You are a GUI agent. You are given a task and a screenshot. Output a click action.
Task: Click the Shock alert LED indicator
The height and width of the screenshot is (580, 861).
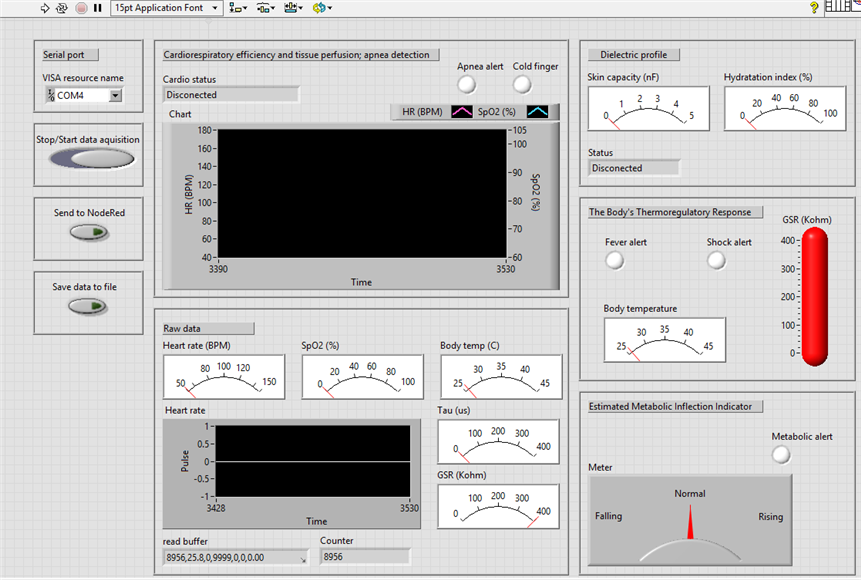[x=716, y=260]
